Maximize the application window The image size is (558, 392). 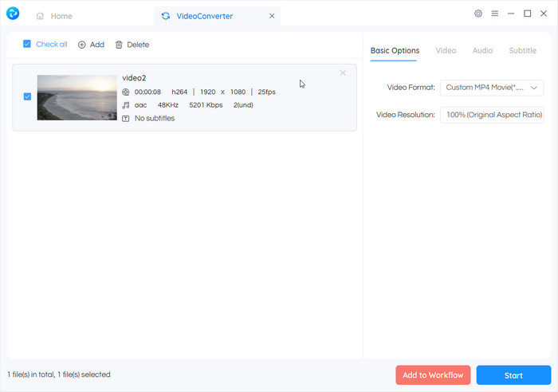point(528,14)
